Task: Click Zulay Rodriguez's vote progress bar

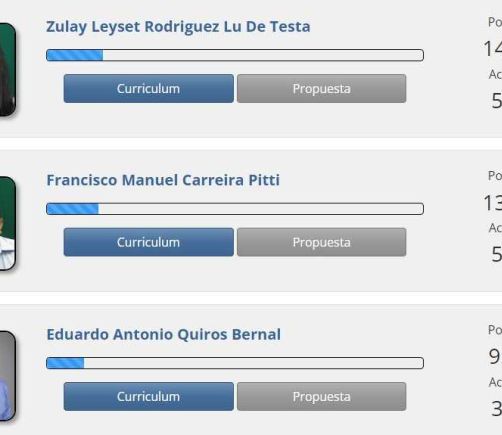Action: pyautogui.click(x=235, y=55)
